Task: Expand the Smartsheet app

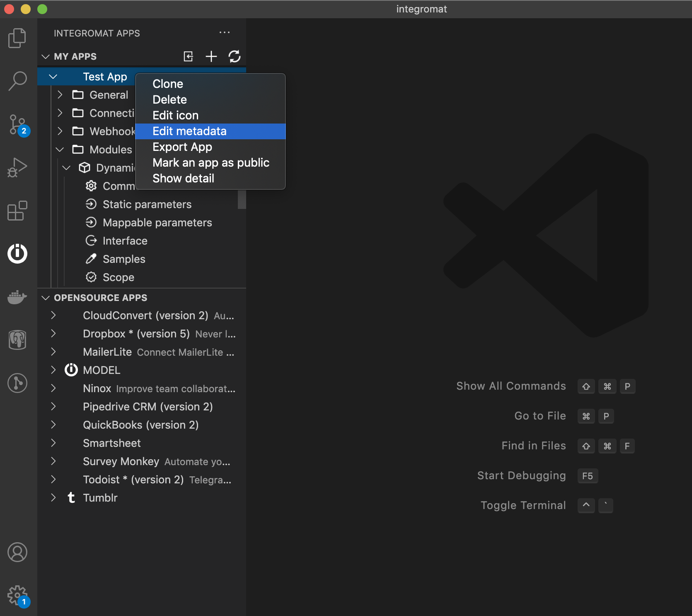Action: coord(53,443)
